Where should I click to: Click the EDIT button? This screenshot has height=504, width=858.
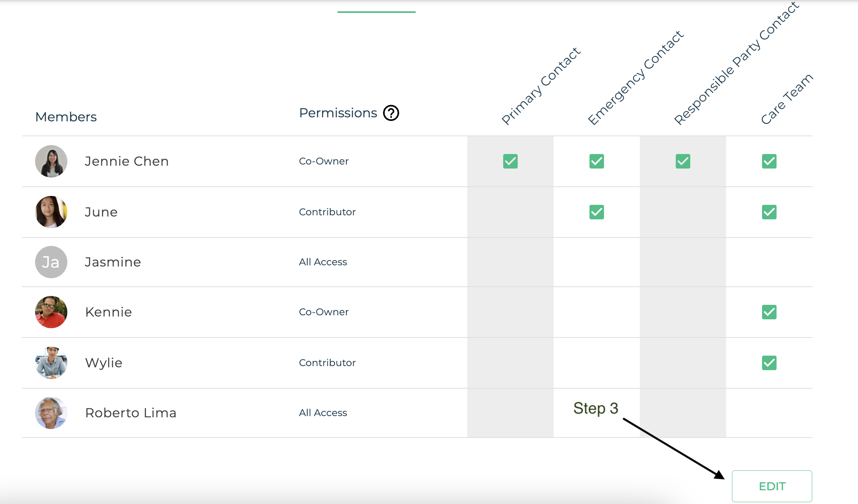point(772,486)
